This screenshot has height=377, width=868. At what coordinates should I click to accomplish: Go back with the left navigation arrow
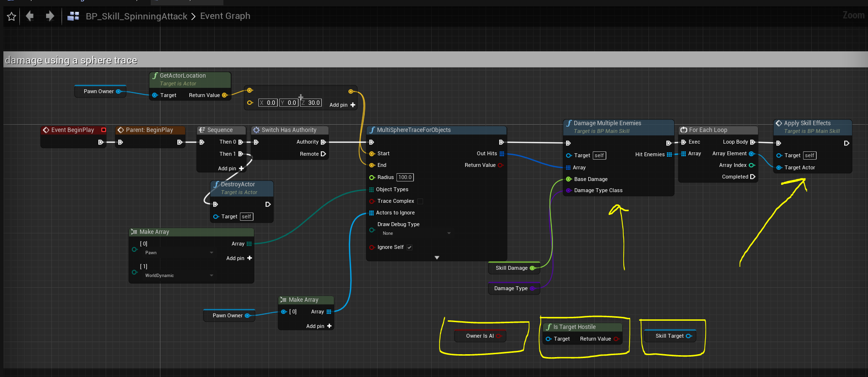pyautogui.click(x=30, y=16)
